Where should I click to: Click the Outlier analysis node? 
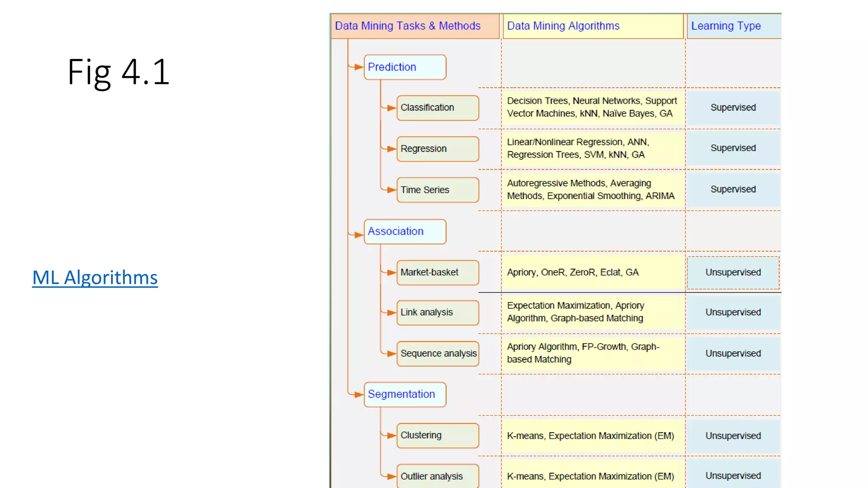click(x=438, y=476)
